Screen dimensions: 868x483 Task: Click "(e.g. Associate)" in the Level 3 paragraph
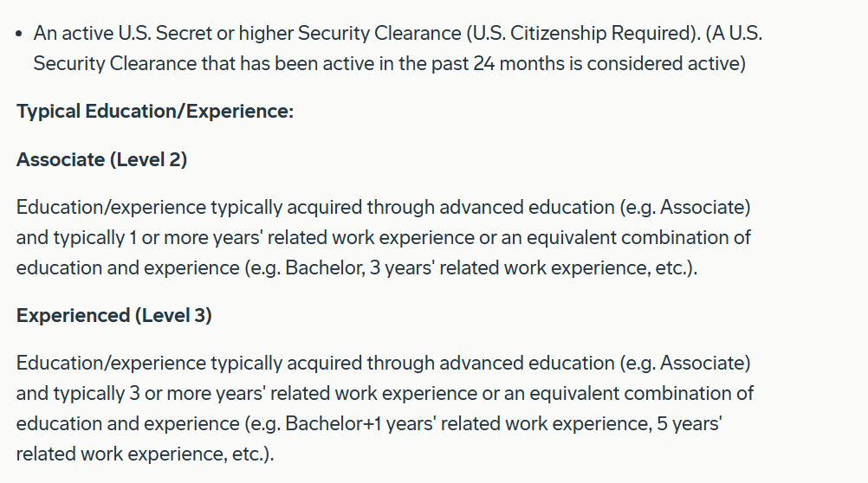[684, 364]
